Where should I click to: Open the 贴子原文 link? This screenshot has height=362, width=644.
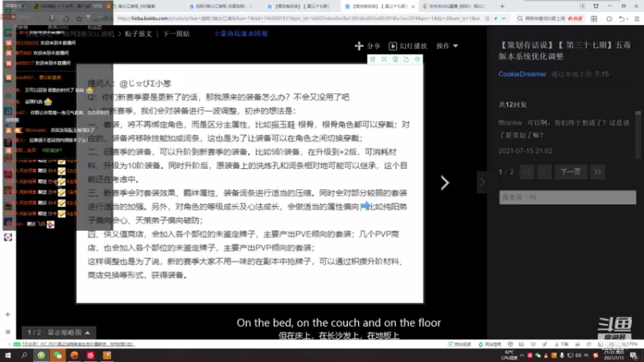tap(138, 34)
